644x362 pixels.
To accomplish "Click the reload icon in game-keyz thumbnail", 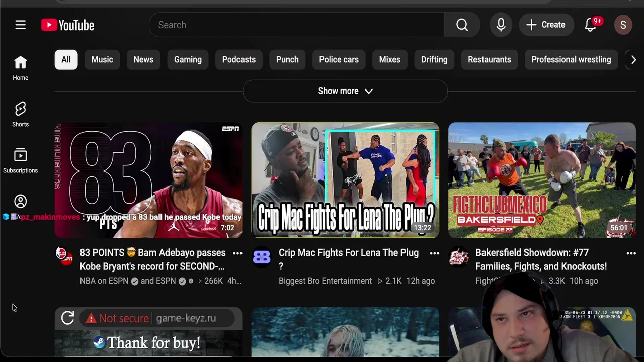I will pyautogui.click(x=67, y=318).
